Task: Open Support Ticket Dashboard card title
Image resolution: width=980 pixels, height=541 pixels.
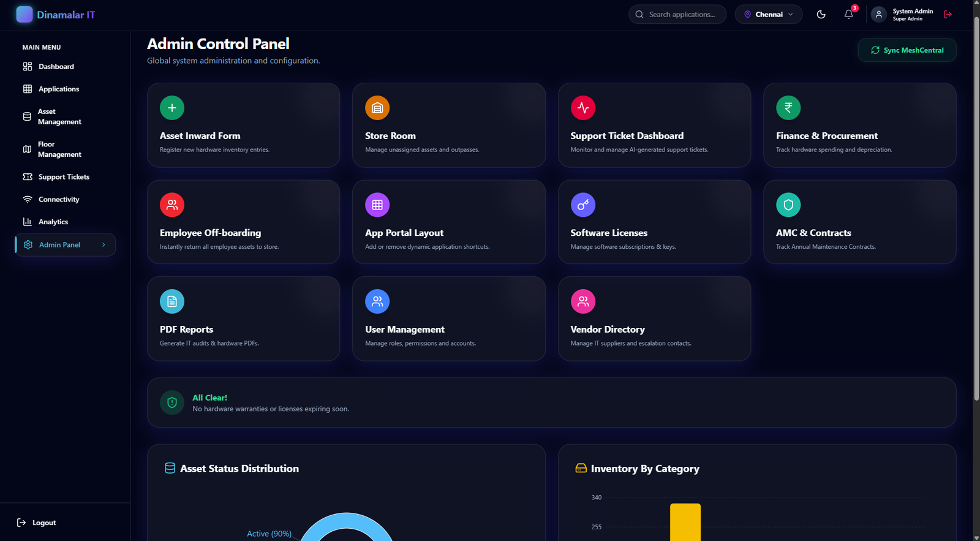Action: point(627,136)
